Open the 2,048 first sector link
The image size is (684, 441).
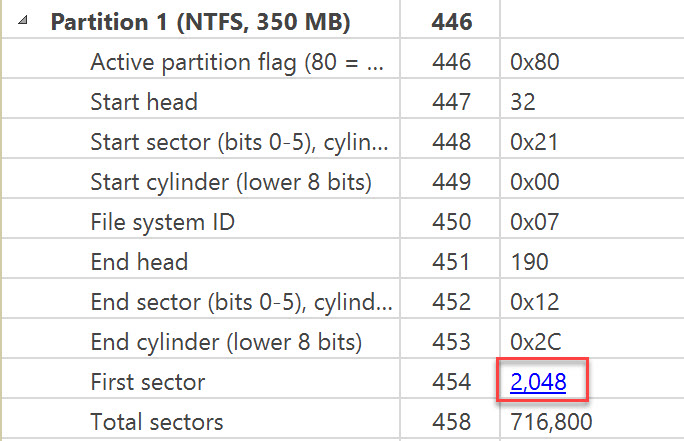[540, 382]
